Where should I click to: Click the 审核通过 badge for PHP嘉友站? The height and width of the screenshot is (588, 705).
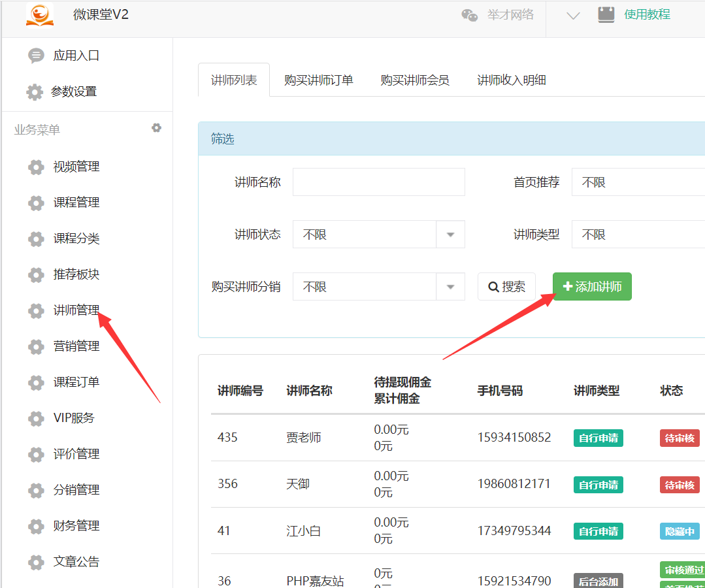click(x=682, y=570)
